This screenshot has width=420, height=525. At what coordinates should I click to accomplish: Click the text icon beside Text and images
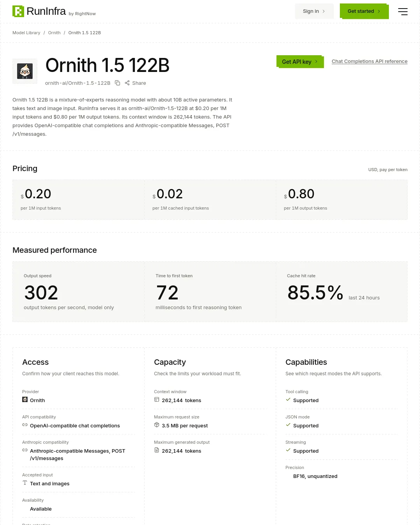point(25,483)
